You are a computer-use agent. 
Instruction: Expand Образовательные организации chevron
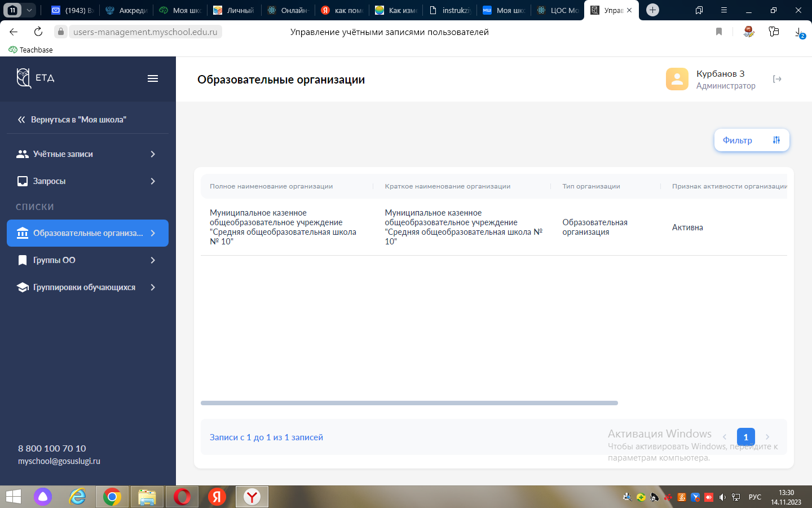click(x=153, y=233)
